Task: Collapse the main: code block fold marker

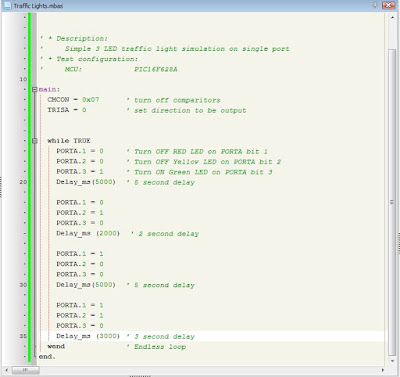Action: 35,89
